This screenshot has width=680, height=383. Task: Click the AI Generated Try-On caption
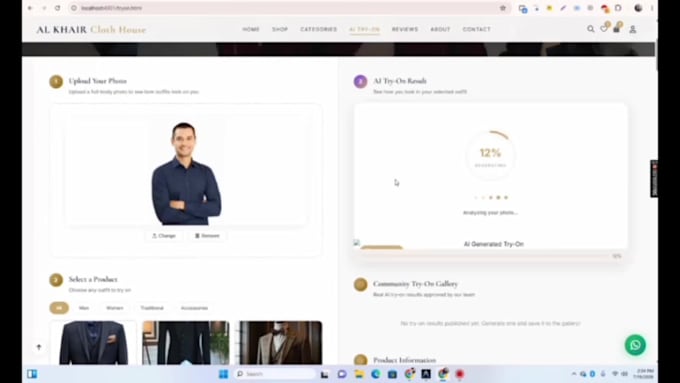click(494, 244)
